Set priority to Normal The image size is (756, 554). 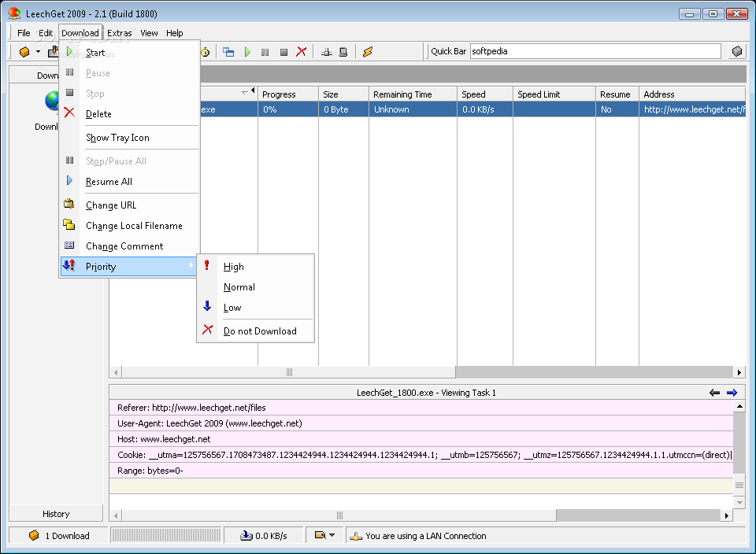click(x=255, y=286)
